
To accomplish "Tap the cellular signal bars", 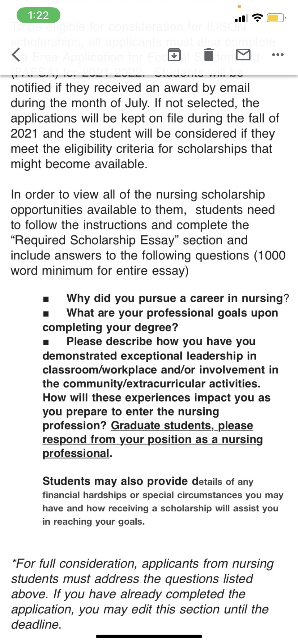I will 241,18.
